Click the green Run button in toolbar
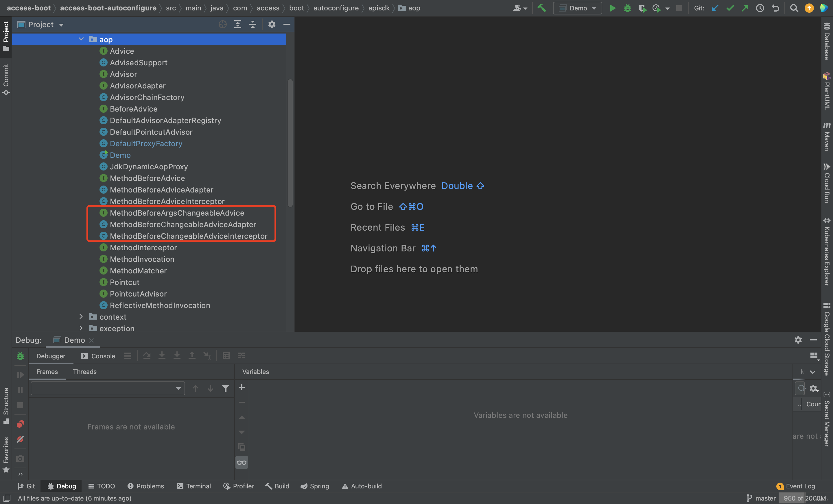 point(612,8)
